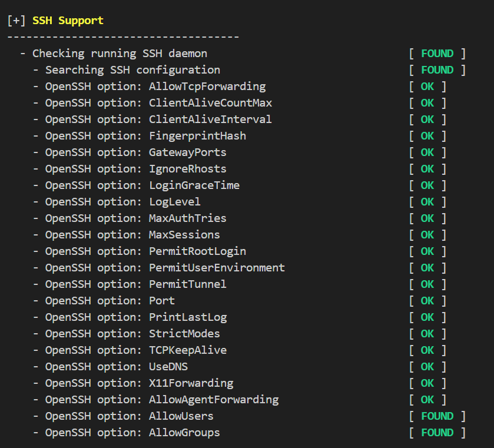Click FOUND status for AllowUsers
Screen dimensions: 494x448
(437, 416)
